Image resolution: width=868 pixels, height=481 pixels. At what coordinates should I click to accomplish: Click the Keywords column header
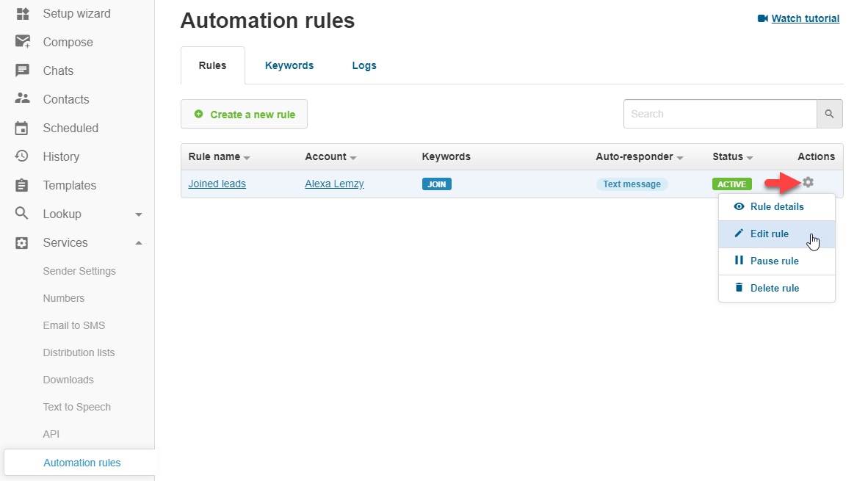pyautogui.click(x=446, y=156)
